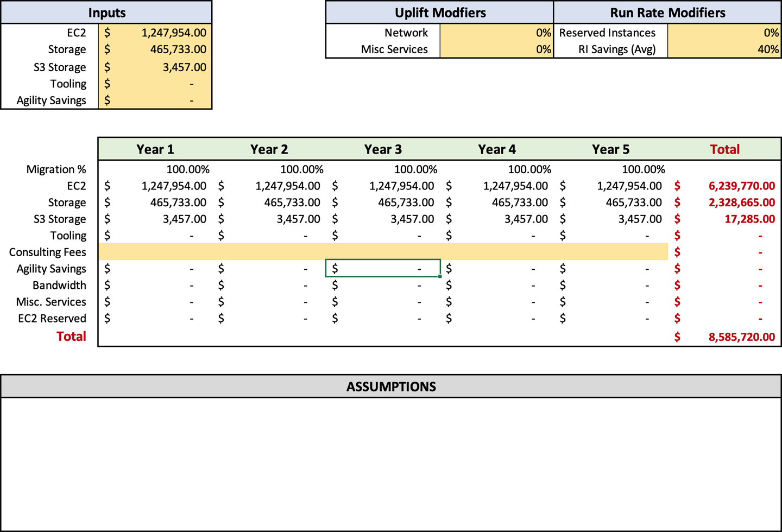
Task: Click the selected Year 3 Agility Savings cell
Action: pos(383,268)
